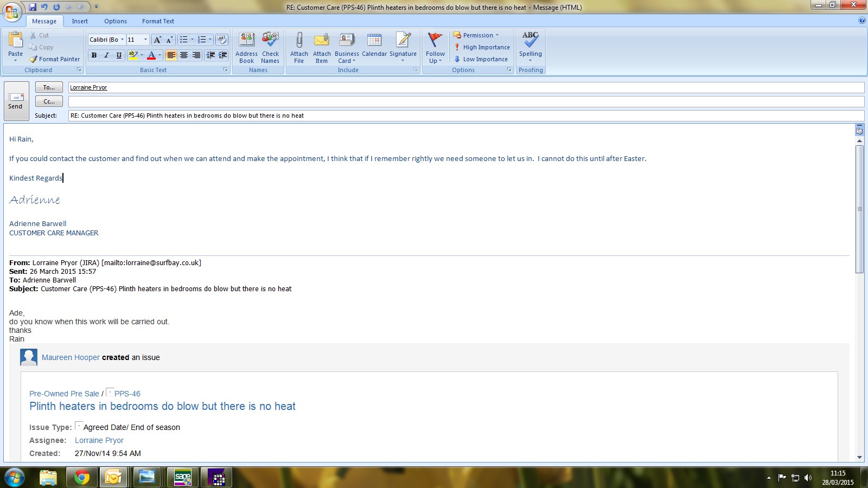This screenshot has height=488, width=868.
Task: Click into the Cc address field
Action: 466,101
